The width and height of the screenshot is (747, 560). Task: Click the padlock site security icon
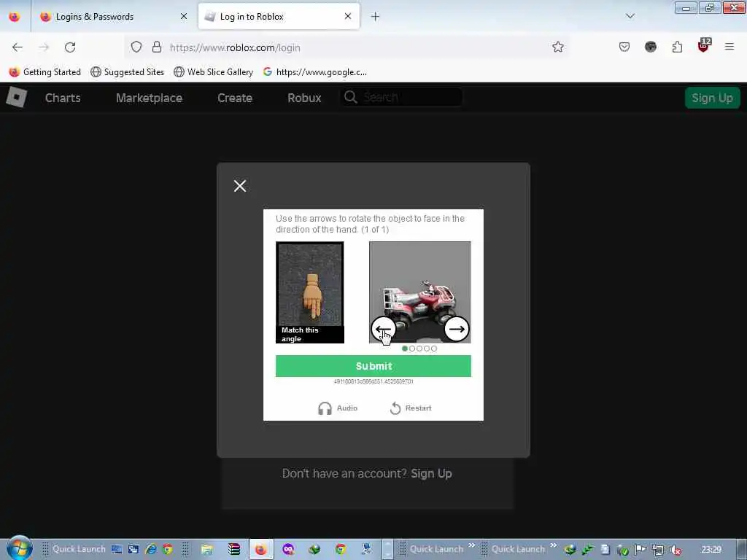157,47
